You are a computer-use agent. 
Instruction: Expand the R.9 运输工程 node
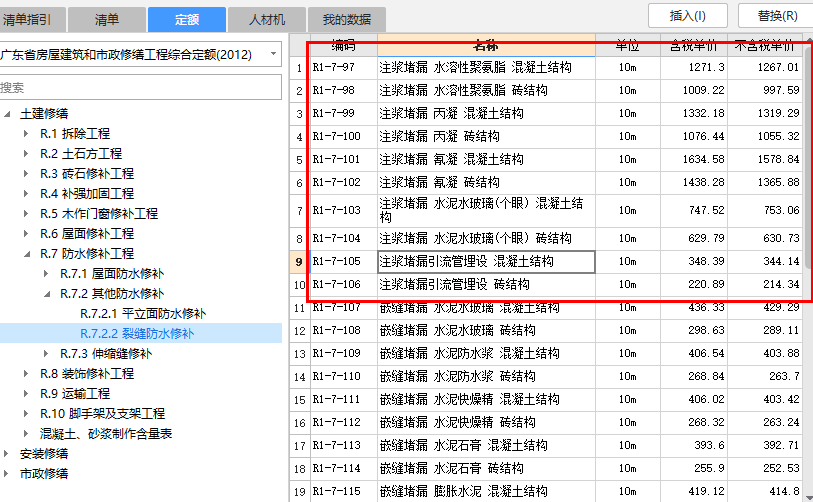tap(26, 394)
